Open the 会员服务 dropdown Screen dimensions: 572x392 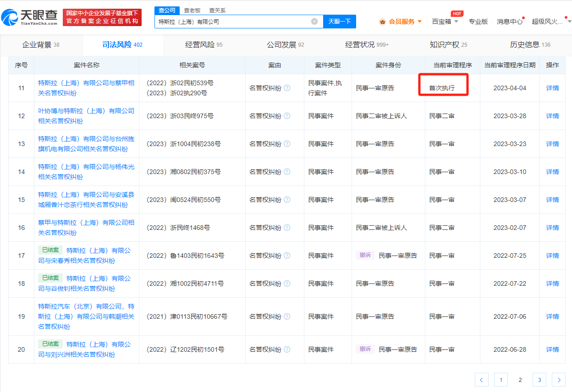coord(401,22)
